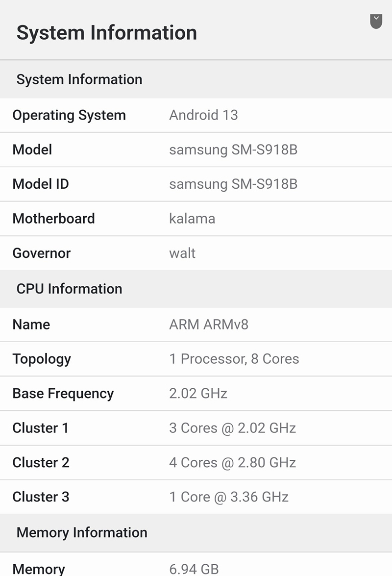Select the Base Frequency value '2.02 GHz'
This screenshot has width=392, height=576.
click(198, 394)
